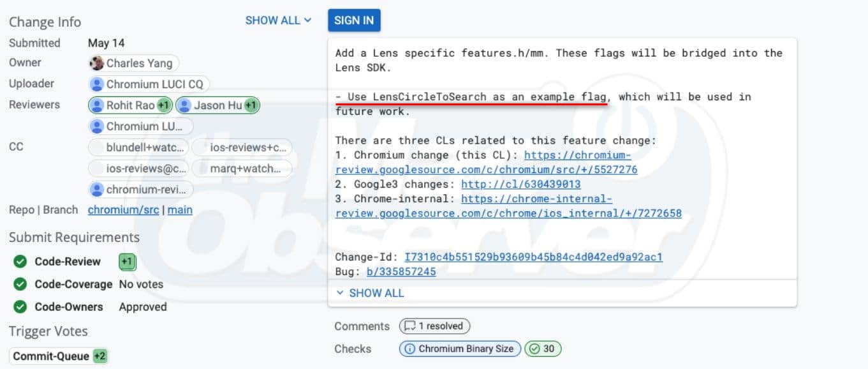The image size is (868, 369).
Task: Click Rohit Rao's reviewer avatar
Action: click(97, 105)
